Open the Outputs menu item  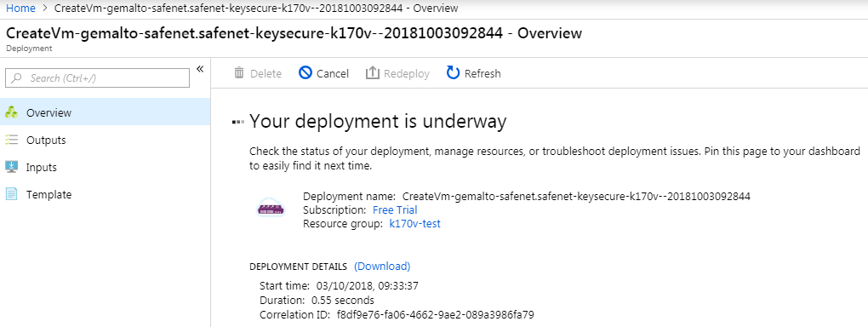(x=106, y=141)
